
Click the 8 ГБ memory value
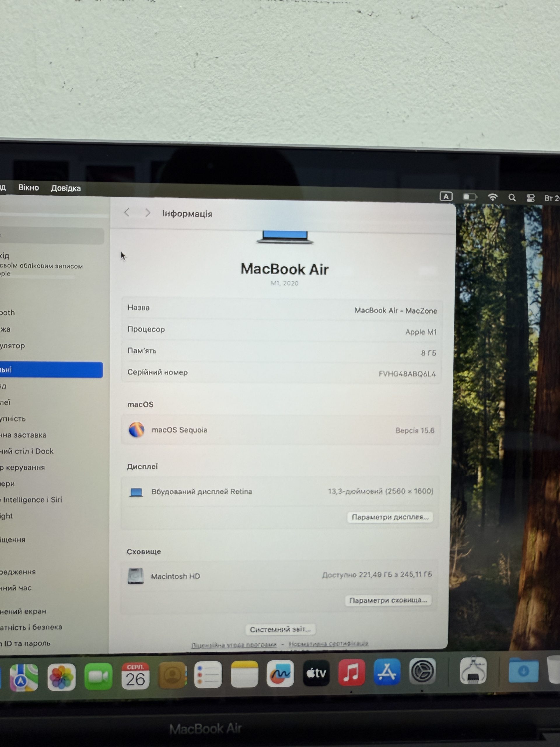click(429, 353)
